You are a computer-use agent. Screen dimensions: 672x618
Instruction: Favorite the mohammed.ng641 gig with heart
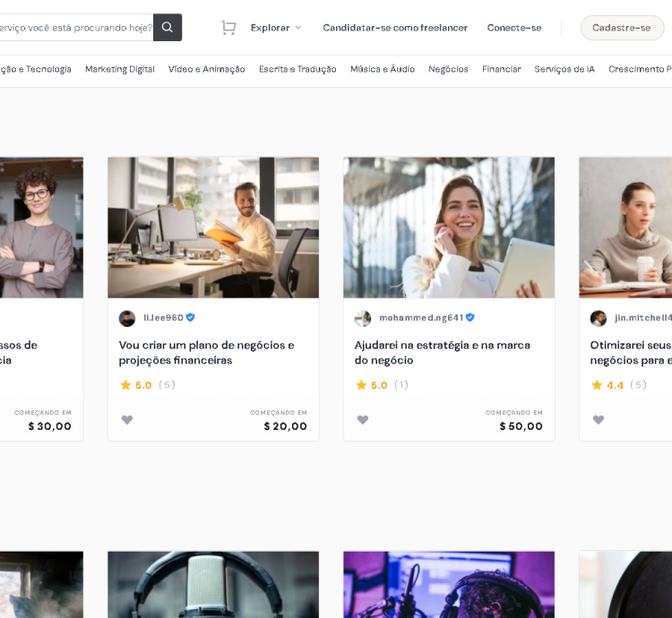pyautogui.click(x=363, y=420)
